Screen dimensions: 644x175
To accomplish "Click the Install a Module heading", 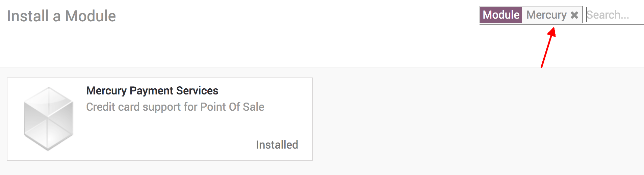I will (x=61, y=16).
